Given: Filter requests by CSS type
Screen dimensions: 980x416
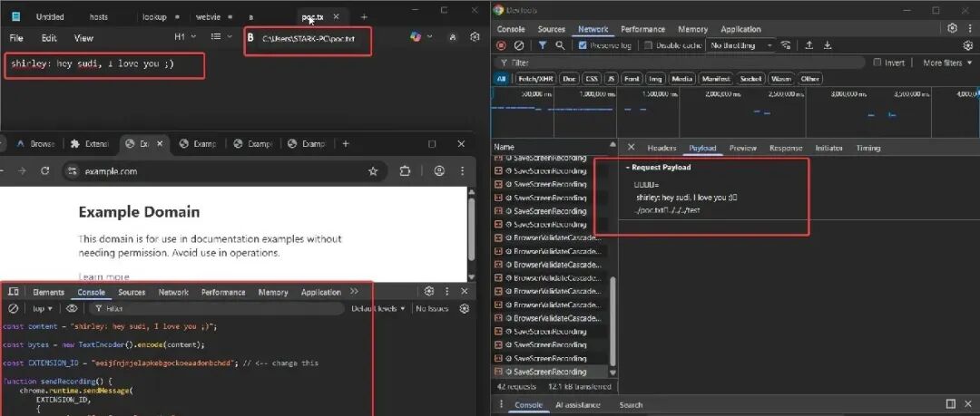Looking at the screenshot, I should 592,79.
